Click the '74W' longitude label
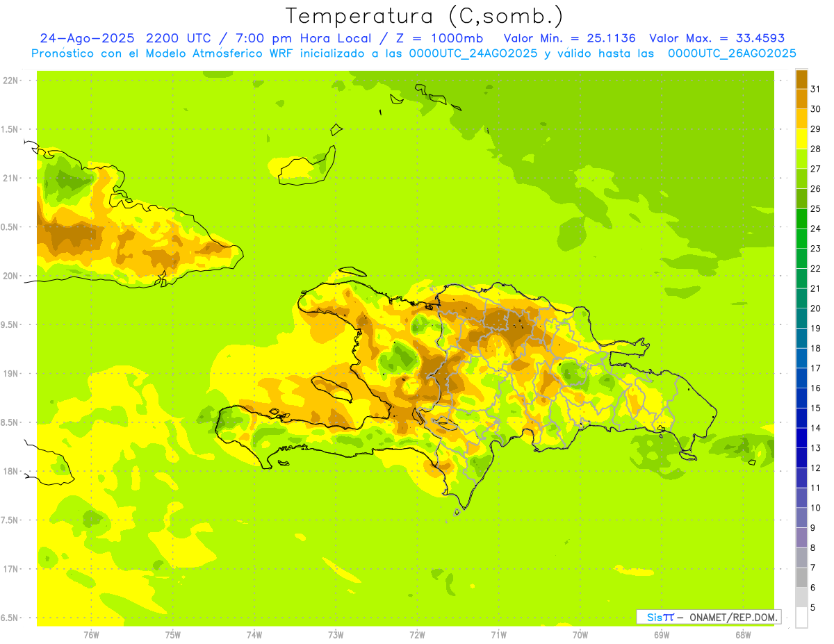 pyautogui.click(x=254, y=635)
